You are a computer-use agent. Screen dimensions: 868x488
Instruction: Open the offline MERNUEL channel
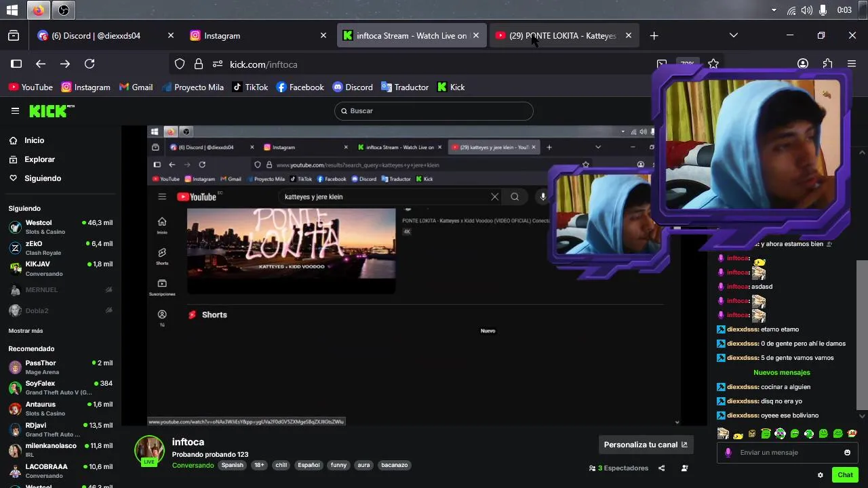point(61,289)
